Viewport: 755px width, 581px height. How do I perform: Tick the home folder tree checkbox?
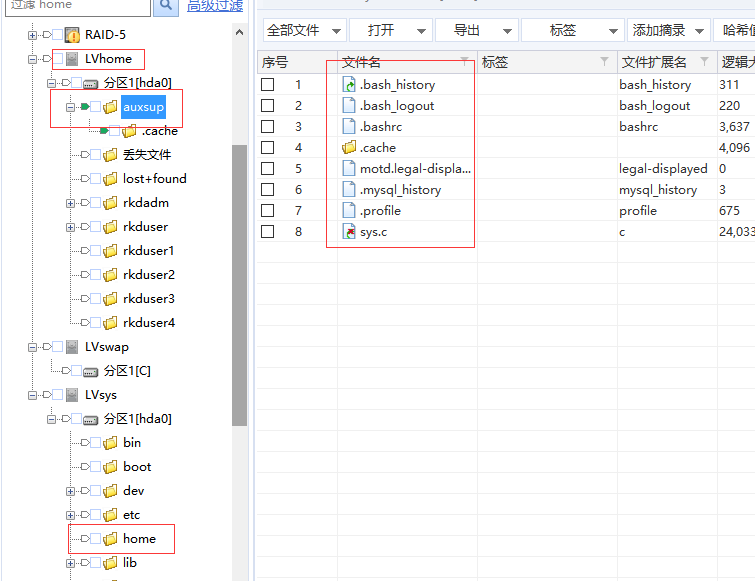(x=96, y=539)
